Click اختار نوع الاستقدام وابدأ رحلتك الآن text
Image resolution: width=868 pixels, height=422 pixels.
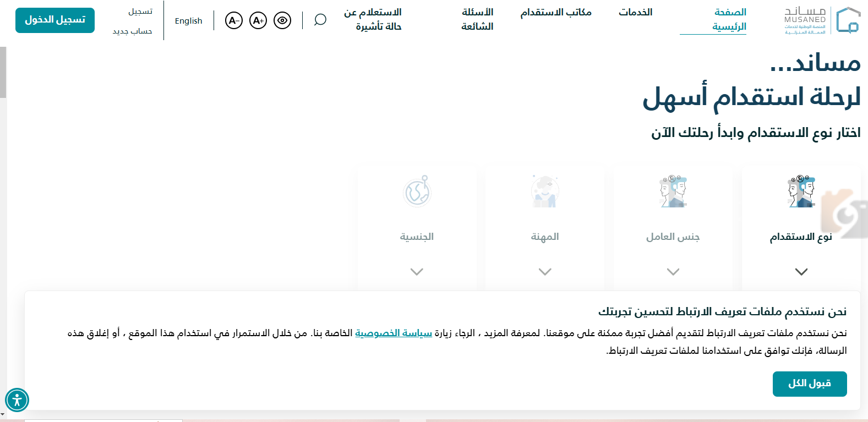point(756,133)
